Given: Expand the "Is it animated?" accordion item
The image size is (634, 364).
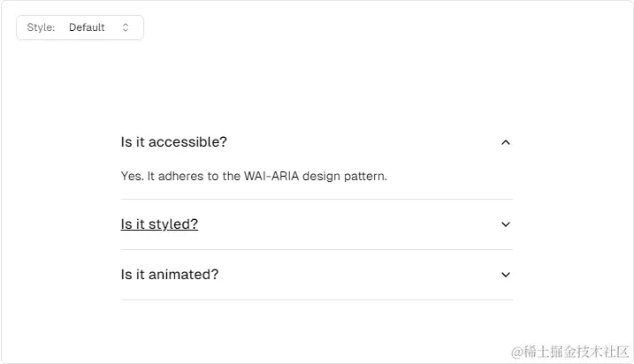Looking at the screenshot, I should (317, 275).
